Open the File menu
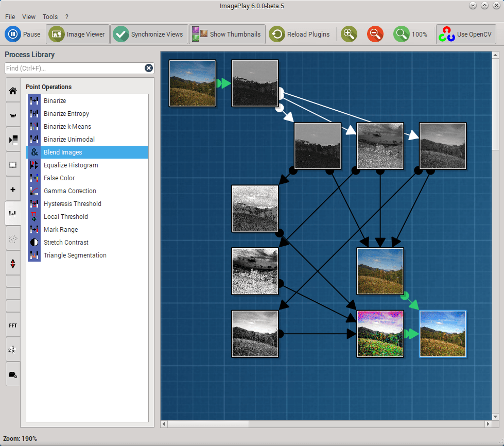Viewport: 504px width, 446px height. (10, 16)
